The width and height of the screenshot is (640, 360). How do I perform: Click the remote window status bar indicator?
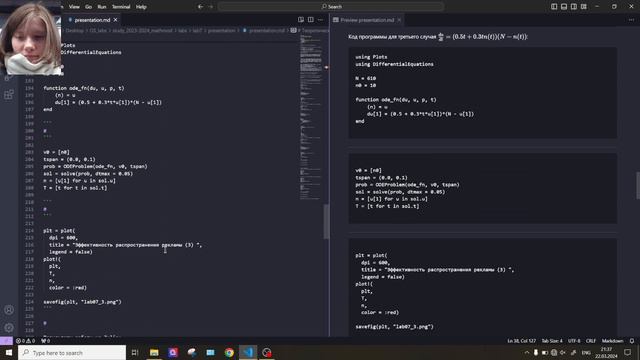(6, 341)
